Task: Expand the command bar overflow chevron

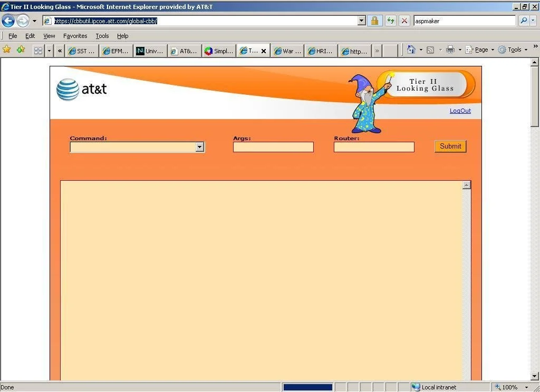Action: [536, 46]
